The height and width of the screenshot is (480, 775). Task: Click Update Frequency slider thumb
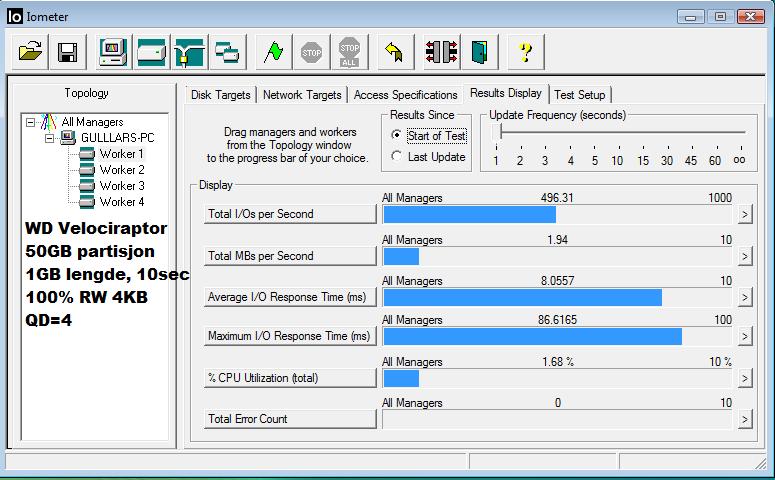(x=497, y=132)
